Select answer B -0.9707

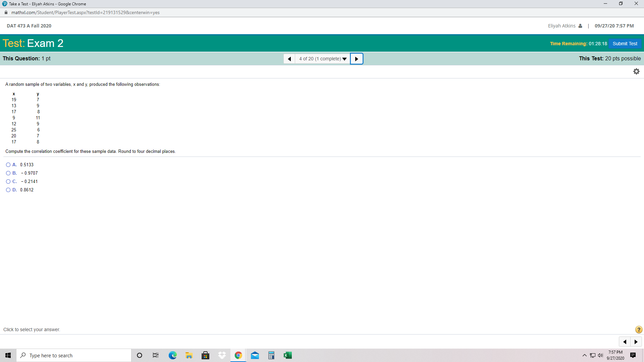[8, 173]
